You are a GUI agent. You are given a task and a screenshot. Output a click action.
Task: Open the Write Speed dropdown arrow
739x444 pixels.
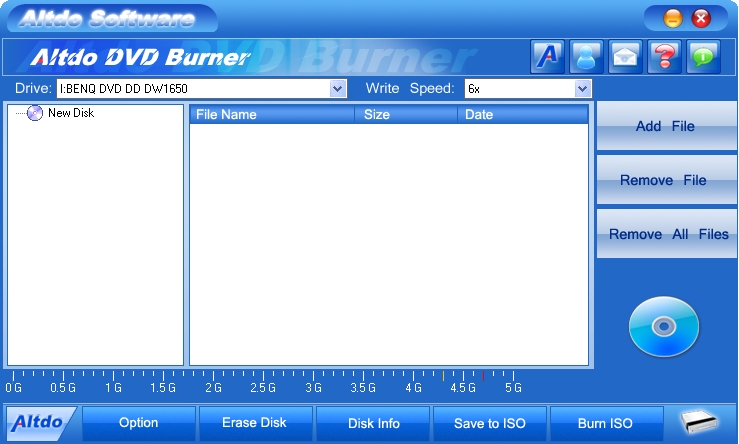(x=582, y=89)
